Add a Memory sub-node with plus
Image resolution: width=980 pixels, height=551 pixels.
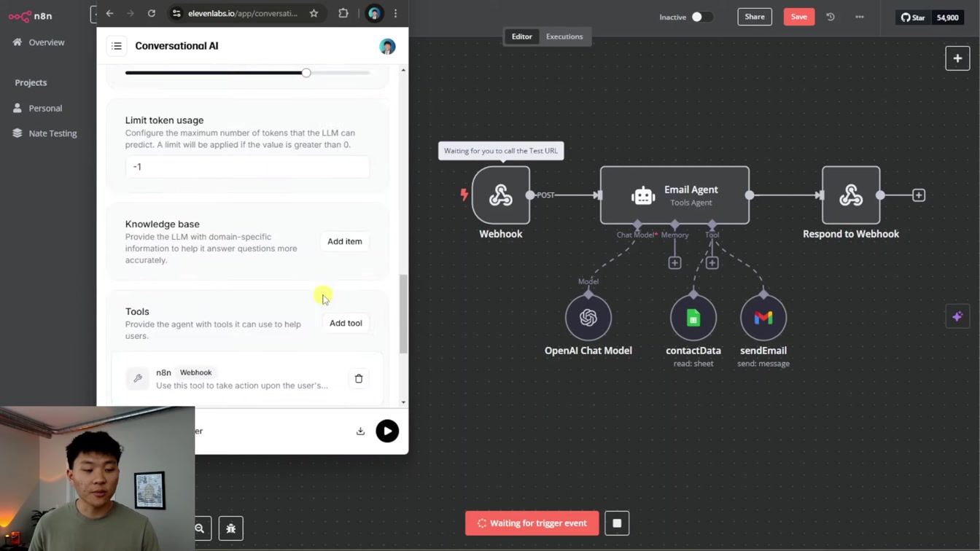[674, 262]
